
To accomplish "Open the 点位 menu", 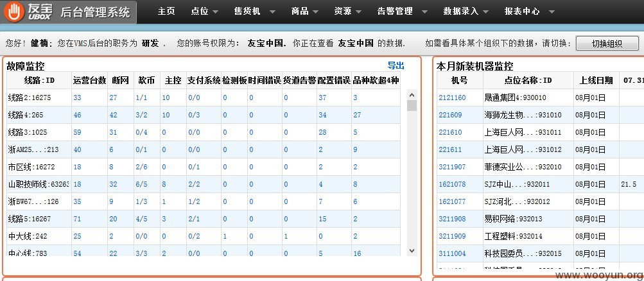I will pyautogui.click(x=200, y=12).
